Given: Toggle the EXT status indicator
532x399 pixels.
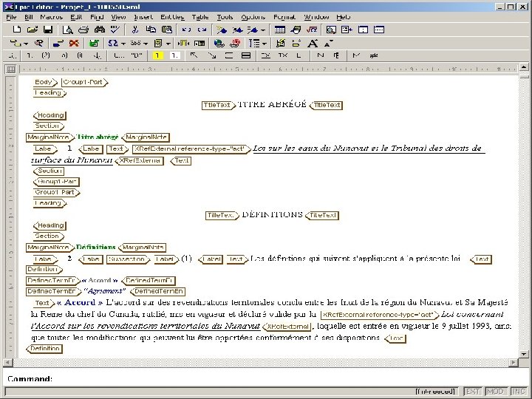Looking at the screenshot, I should (473, 392).
